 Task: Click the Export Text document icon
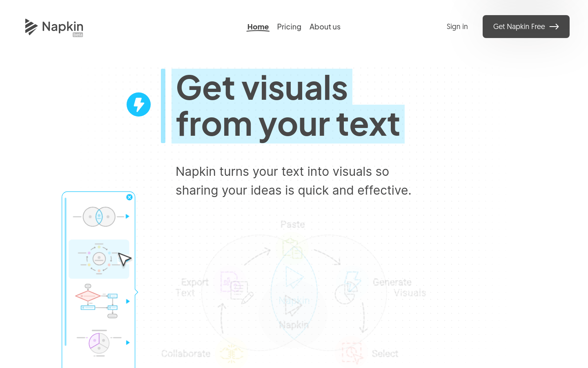click(237, 287)
